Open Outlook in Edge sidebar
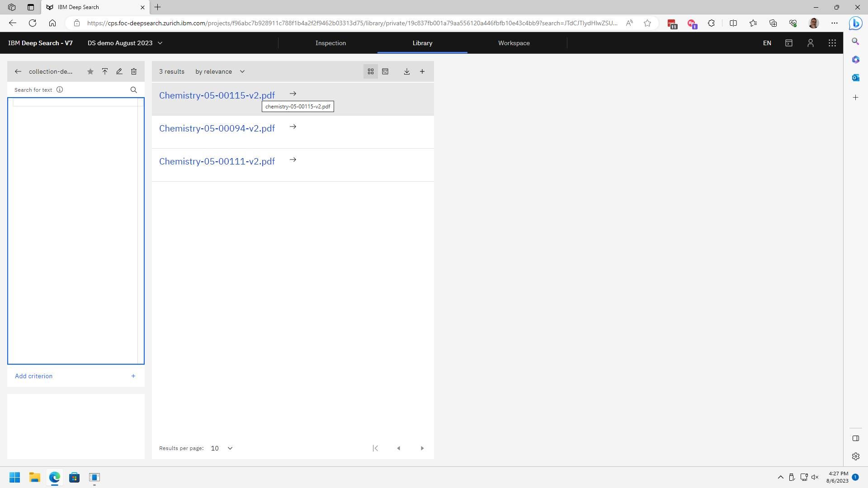 pos(856,78)
